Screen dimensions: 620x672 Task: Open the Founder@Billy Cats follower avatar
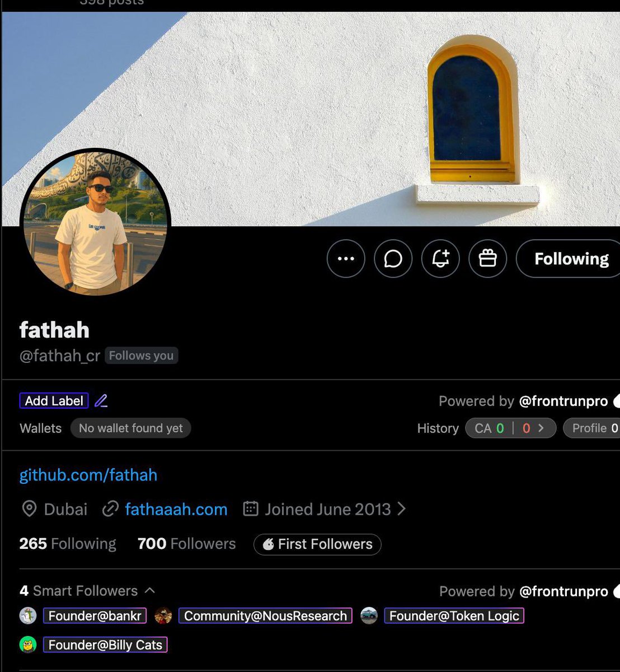pyautogui.click(x=28, y=645)
